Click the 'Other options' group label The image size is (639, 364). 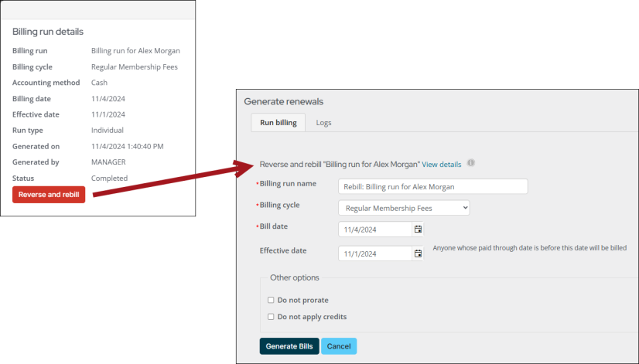[x=295, y=277]
